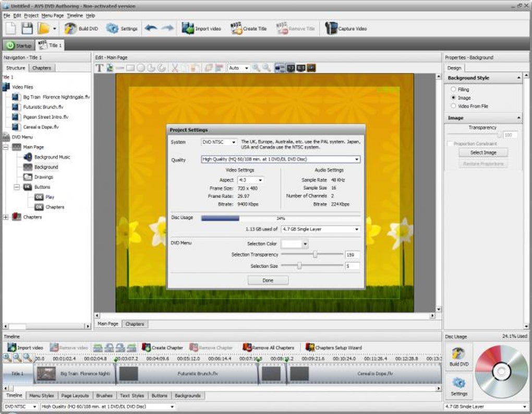This screenshot has height=414, width=532.
Task: Select the ellipse drawing tool
Action: 141,68
